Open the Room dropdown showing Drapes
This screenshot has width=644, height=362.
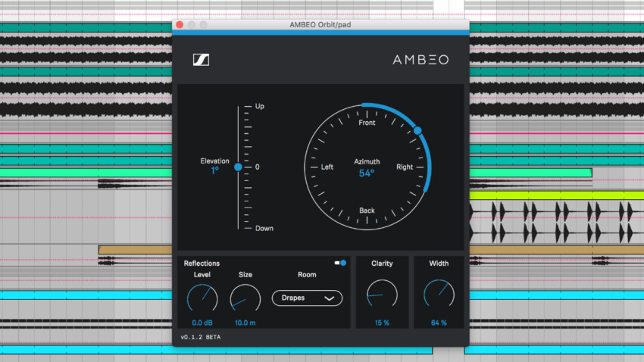click(307, 298)
